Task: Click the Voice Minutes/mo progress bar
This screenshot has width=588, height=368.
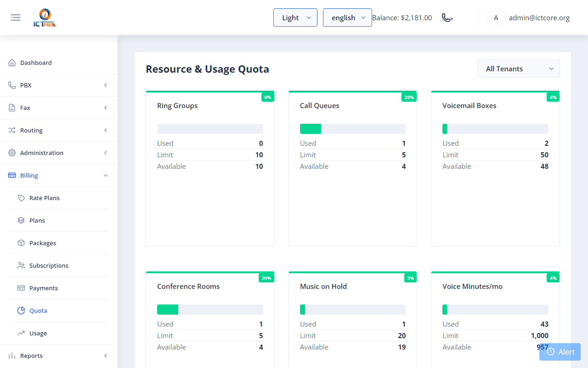Action: pos(495,310)
